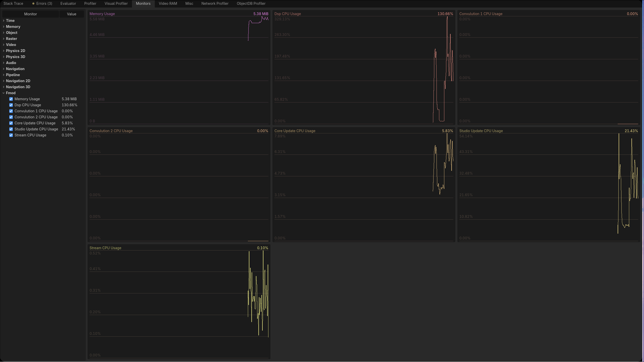Click the Stream CPU Usage graph title
This screenshot has width=644, height=362.
pos(105,248)
